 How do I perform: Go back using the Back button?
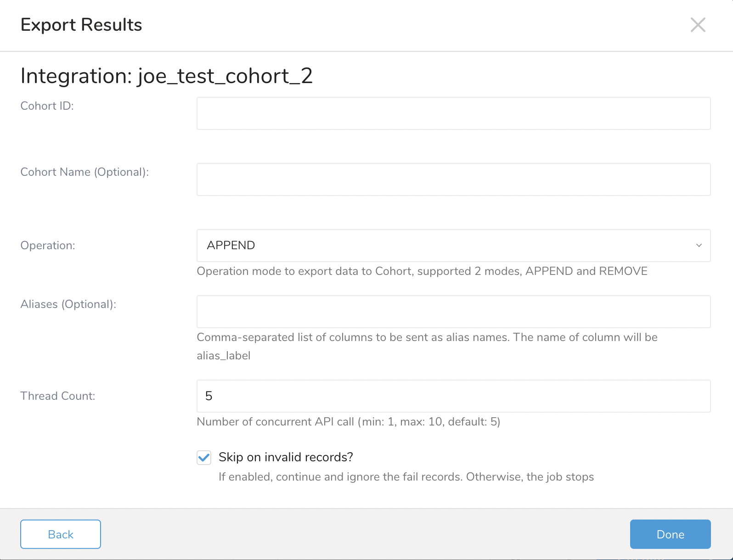(x=61, y=534)
